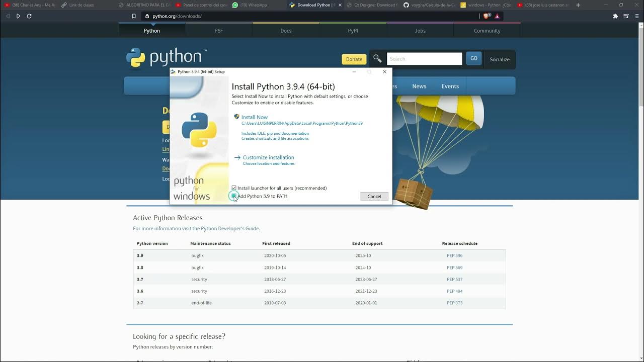The image size is (644, 362).
Task: Switch to the voygha GitHub tab
Action: coord(429,5)
